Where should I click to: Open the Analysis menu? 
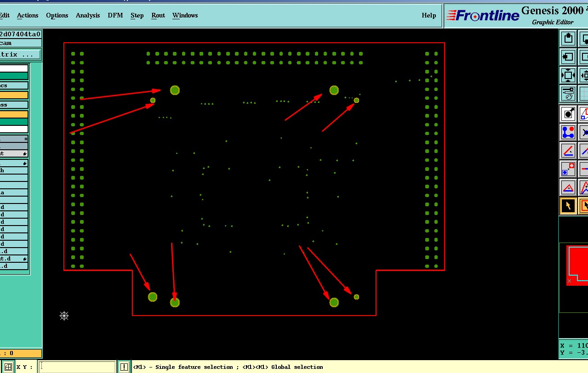tap(88, 15)
